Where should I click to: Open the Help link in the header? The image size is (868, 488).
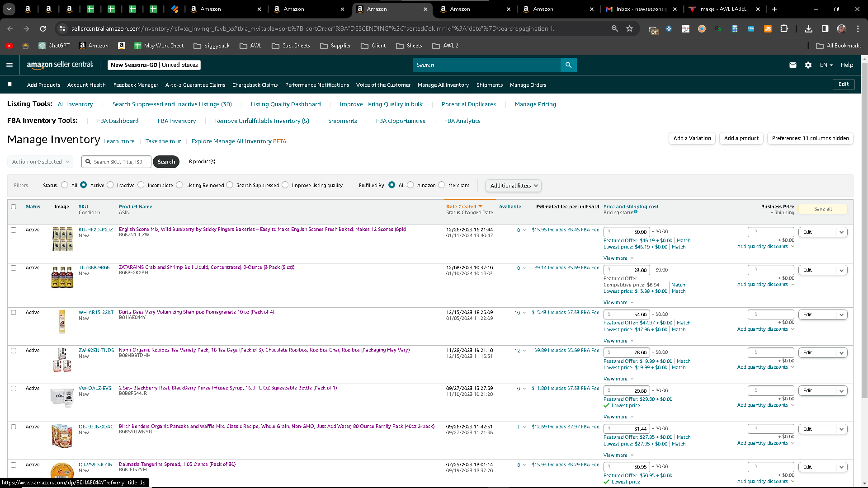(x=847, y=65)
